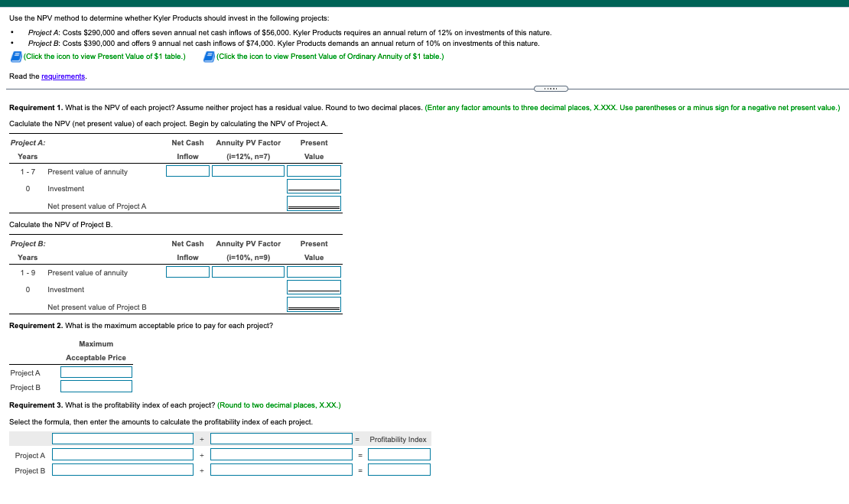Select Project B Annuity PV Factor field
The height and width of the screenshot is (504, 849).
pos(248,272)
